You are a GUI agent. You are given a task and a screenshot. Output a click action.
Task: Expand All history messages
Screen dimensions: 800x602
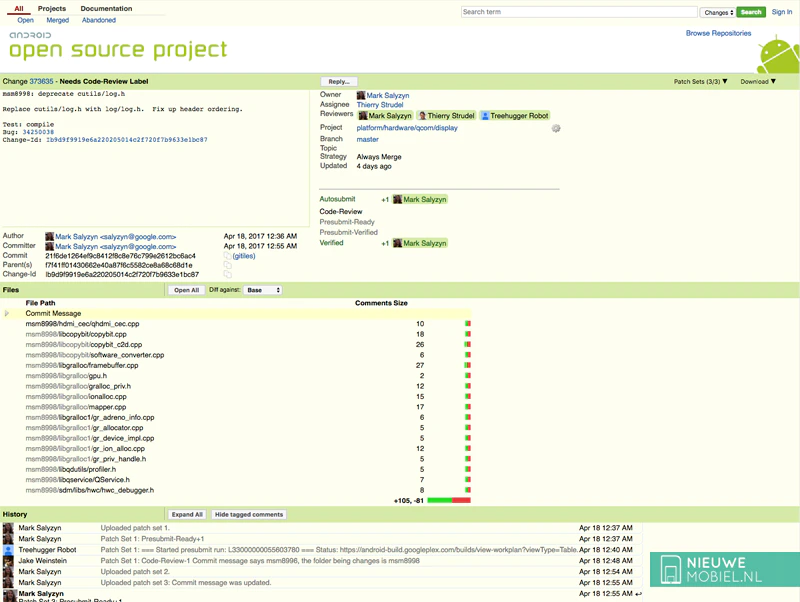[187, 514]
